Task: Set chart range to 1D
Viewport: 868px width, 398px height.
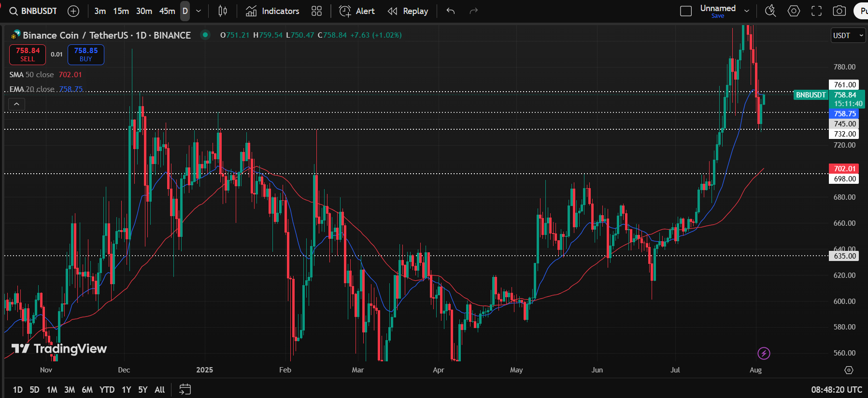Action: coord(18,390)
